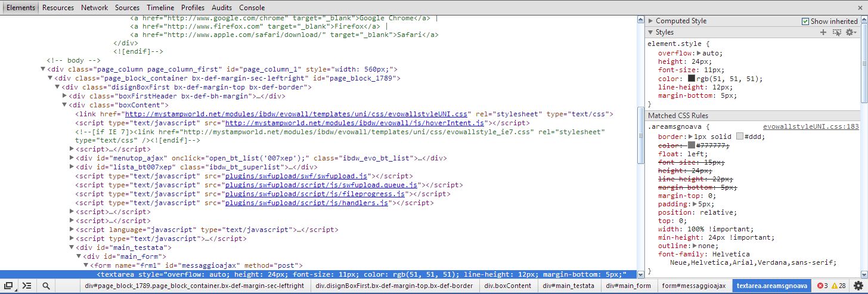Switch to the Audits tab
868x294 pixels.
222,8
